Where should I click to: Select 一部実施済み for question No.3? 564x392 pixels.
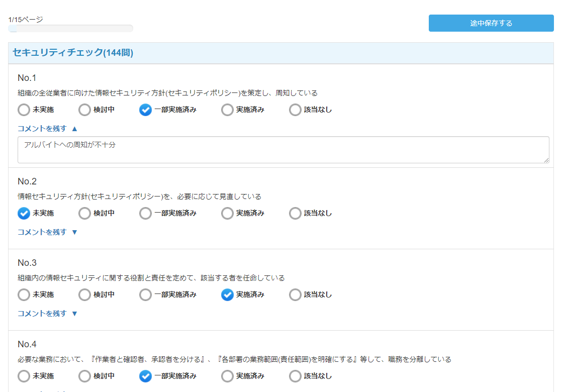coord(145,295)
